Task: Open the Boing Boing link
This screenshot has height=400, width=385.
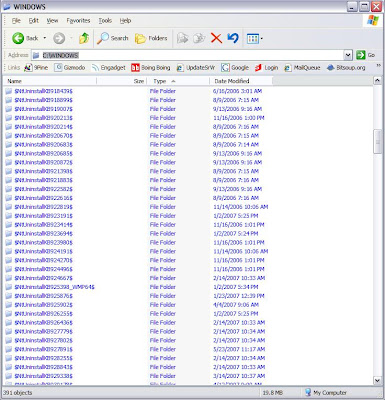Action: click(151, 68)
